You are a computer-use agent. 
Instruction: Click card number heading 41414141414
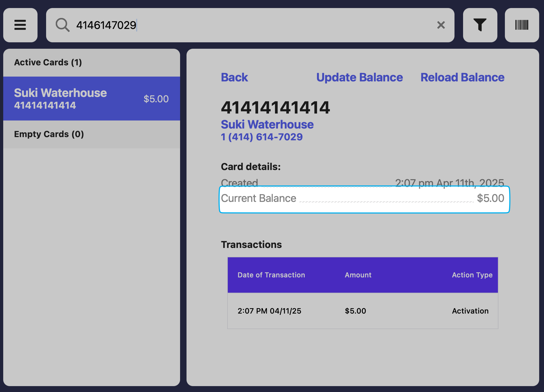click(275, 108)
